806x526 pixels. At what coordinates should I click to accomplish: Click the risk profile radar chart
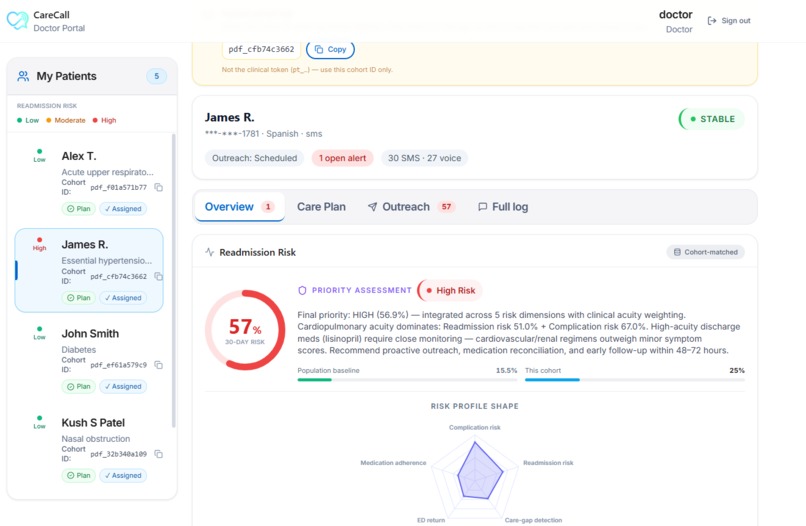[475, 476]
